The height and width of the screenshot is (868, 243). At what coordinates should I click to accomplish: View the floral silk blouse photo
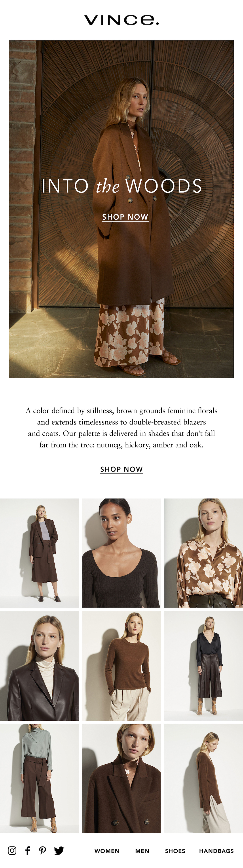[203, 553]
